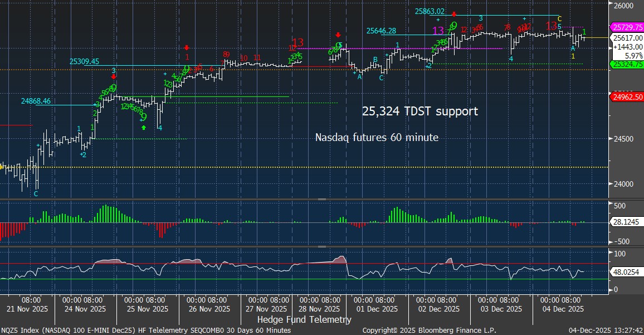Image resolution: width=644 pixels, height=335 pixels.
Task: Click the magenta 25729.75 price label
Action: pyautogui.click(x=627, y=27)
